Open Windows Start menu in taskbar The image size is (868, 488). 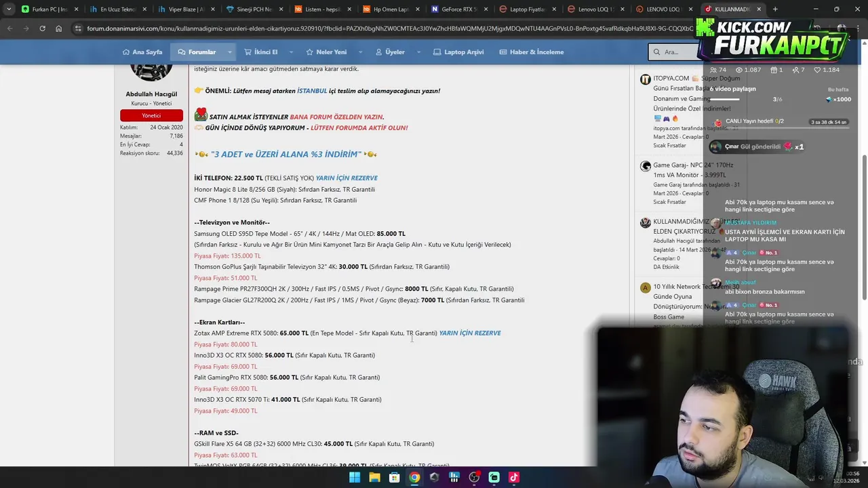pos(355,477)
